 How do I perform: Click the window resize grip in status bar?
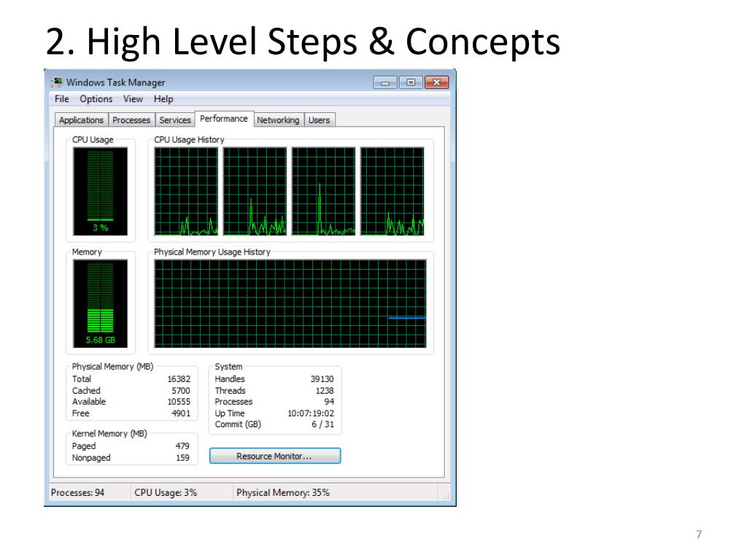pos(446,496)
